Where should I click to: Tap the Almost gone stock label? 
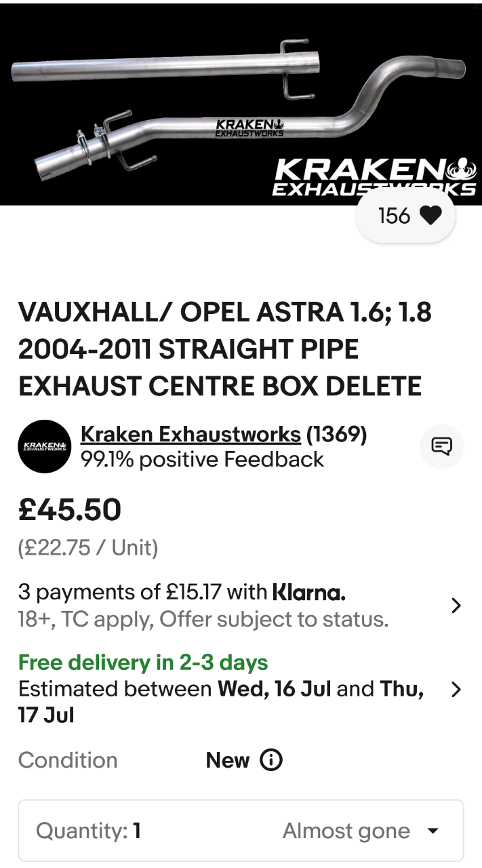click(x=346, y=831)
